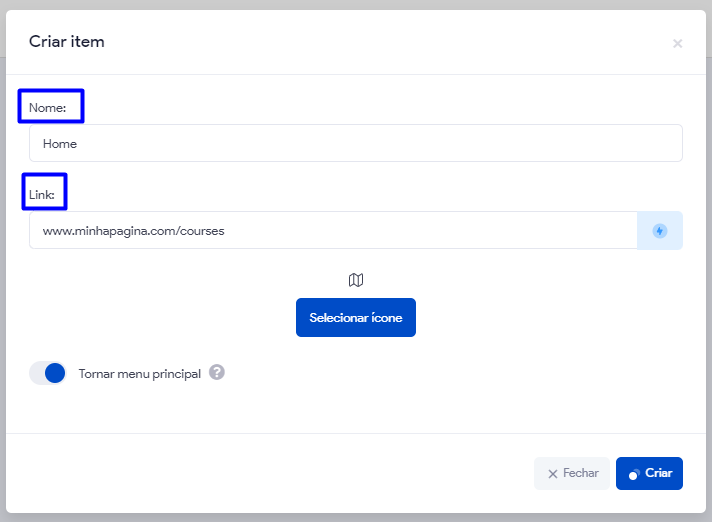Click the gray backdrop below the dialog
Image resolution: width=712 pixels, height=522 pixels.
pyautogui.click(x=356, y=517)
